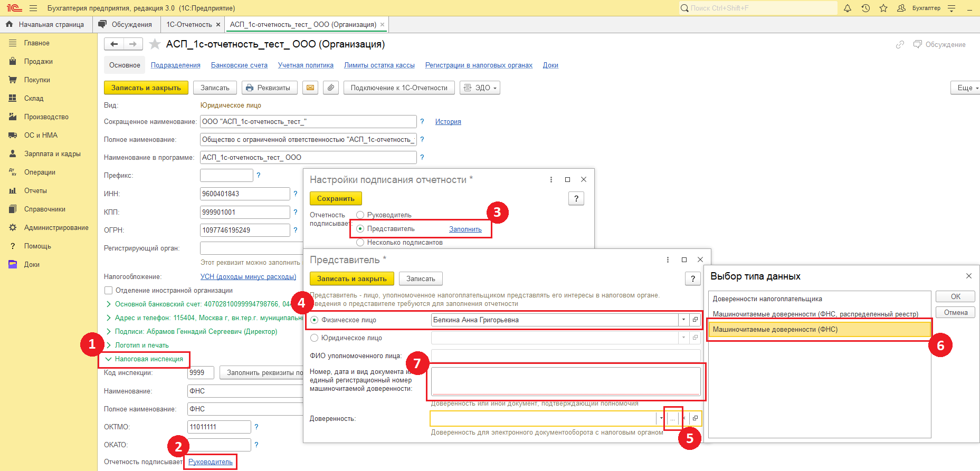980x471 pixels.
Task: Open the Еще dropdown menu
Action: point(966,88)
